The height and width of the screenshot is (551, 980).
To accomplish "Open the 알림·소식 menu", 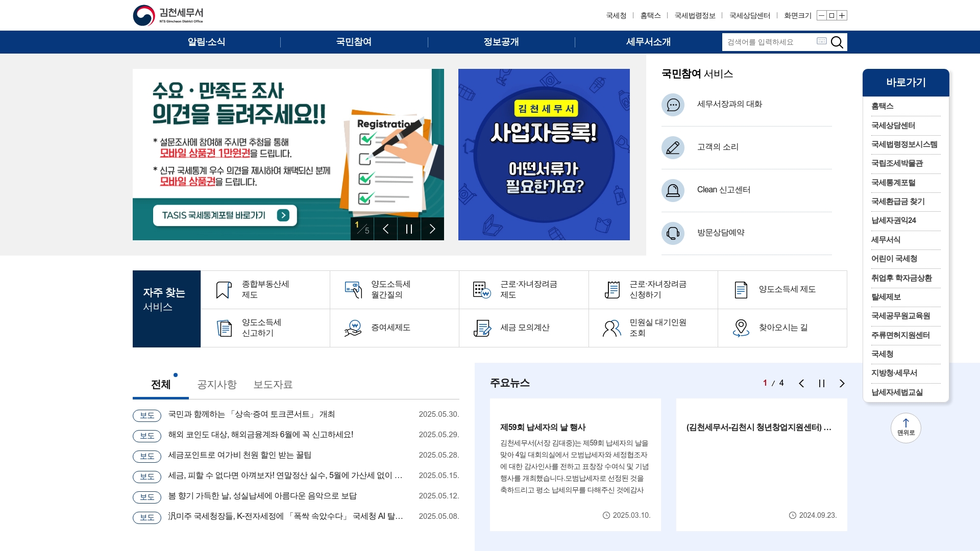I will point(206,42).
